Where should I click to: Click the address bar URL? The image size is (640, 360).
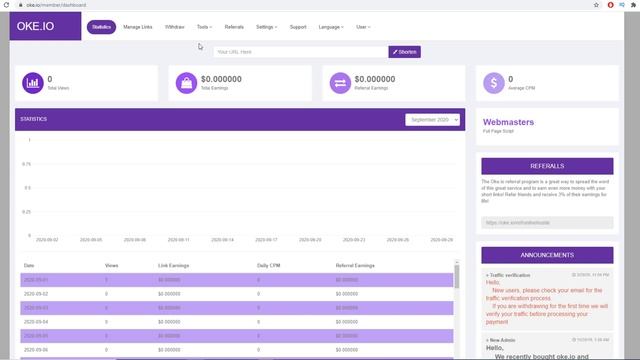(56, 5)
